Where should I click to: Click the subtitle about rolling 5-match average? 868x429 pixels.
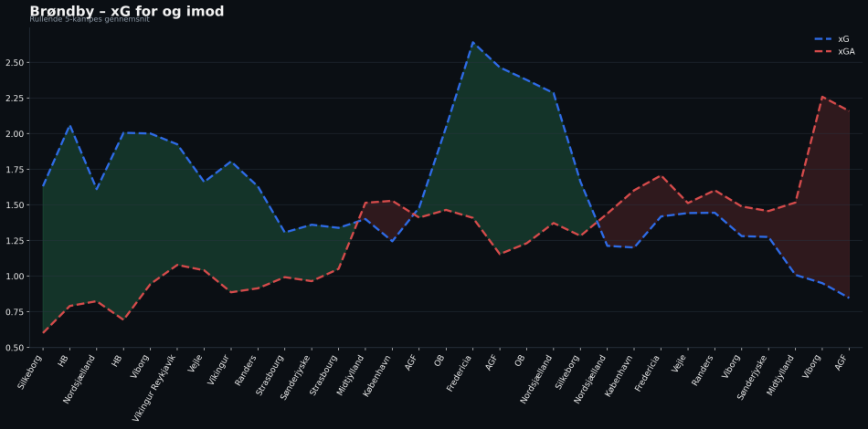click(89, 19)
